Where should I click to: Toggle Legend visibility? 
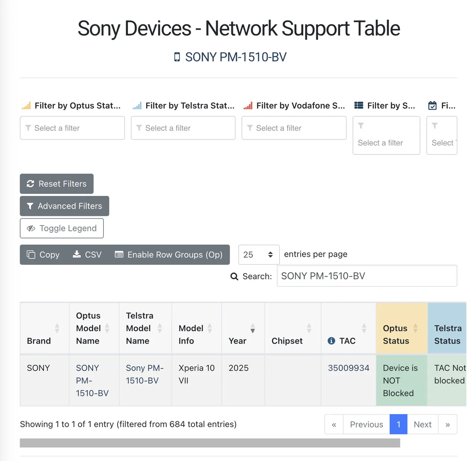pyautogui.click(x=62, y=228)
